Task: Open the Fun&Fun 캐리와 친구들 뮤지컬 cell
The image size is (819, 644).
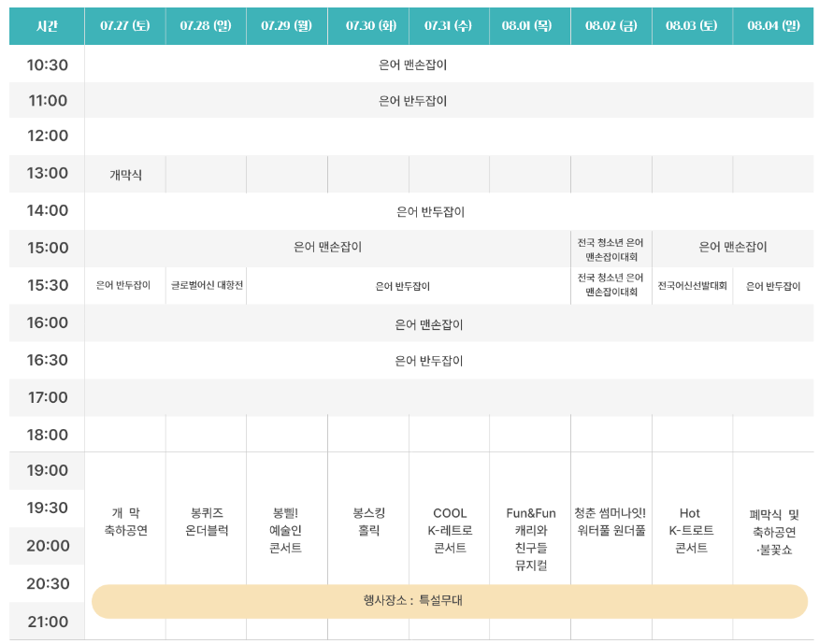Action: point(529,519)
